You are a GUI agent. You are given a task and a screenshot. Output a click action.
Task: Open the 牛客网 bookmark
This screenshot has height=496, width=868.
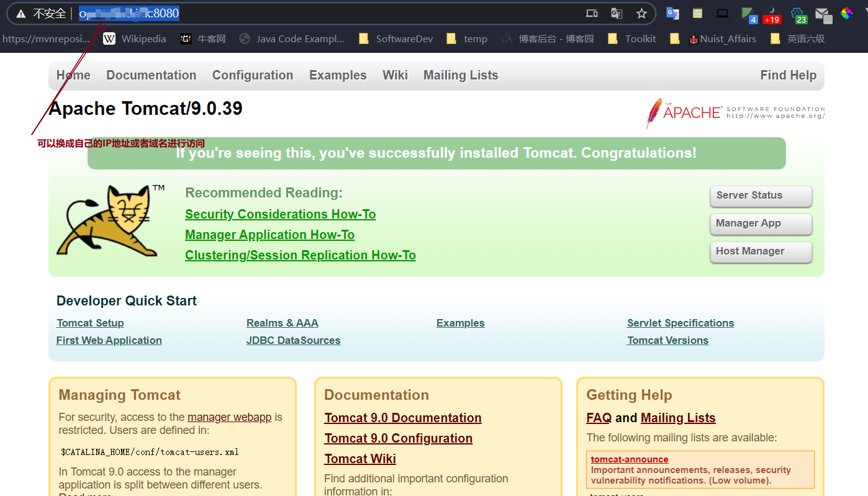(202, 39)
